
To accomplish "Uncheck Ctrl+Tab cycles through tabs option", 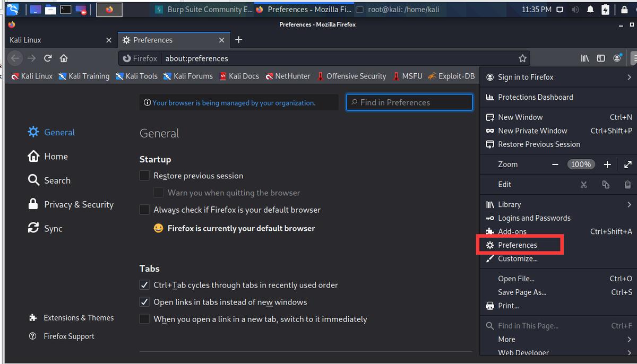I will (x=144, y=285).
